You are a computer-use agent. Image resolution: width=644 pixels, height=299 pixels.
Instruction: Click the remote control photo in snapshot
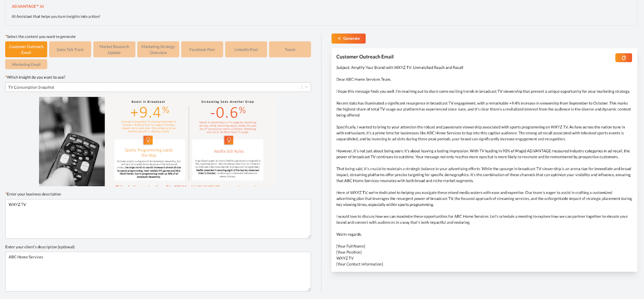coord(72,141)
